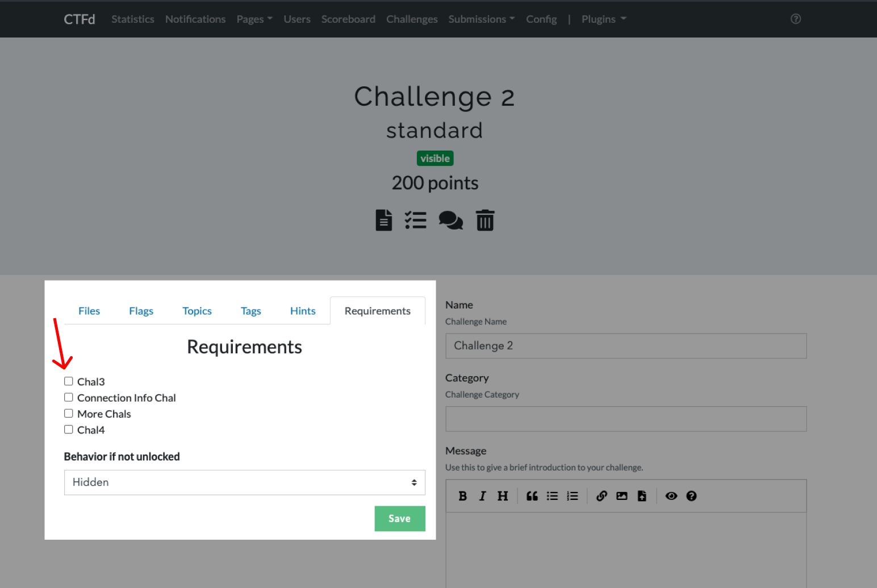This screenshot has width=877, height=588.
Task: Insert an image in the message editor
Action: [622, 496]
